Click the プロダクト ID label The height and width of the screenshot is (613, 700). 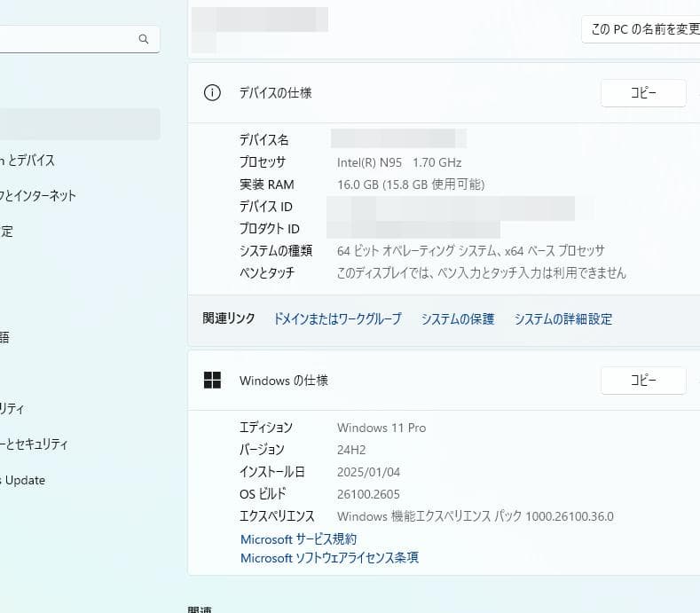point(269,229)
